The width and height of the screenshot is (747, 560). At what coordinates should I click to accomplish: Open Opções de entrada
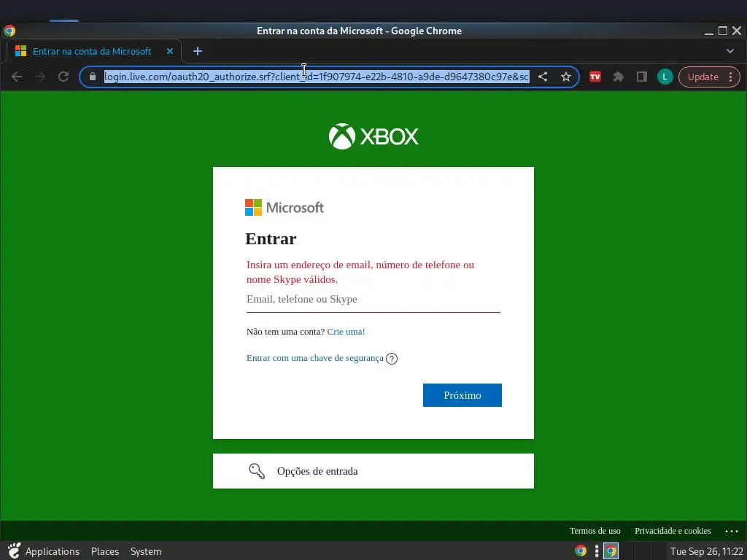[x=373, y=471]
